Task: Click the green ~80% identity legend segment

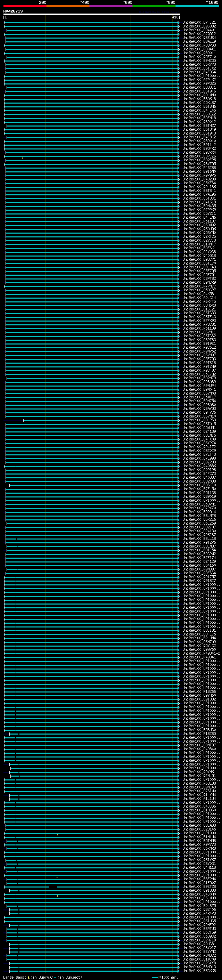Action: pos(154,6)
